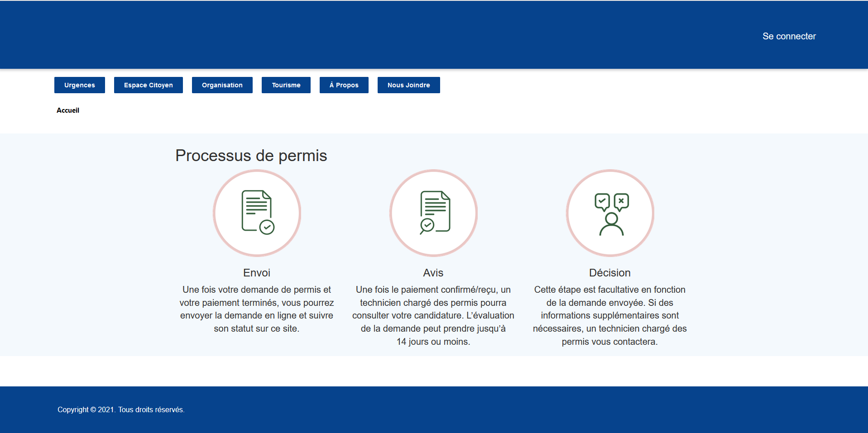The height and width of the screenshot is (433, 868).
Task: Click the Envoi document-with-checkmark icon
Action: 257,213
